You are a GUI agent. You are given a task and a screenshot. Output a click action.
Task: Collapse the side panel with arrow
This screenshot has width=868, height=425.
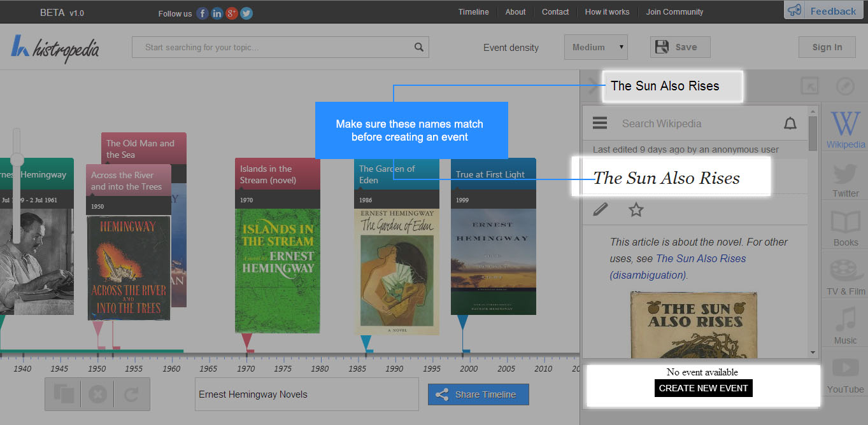(593, 87)
